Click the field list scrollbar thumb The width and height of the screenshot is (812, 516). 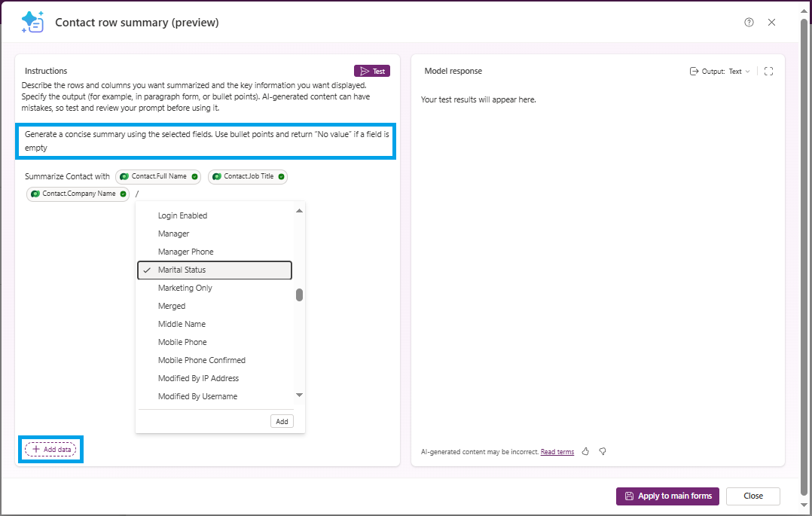click(299, 295)
